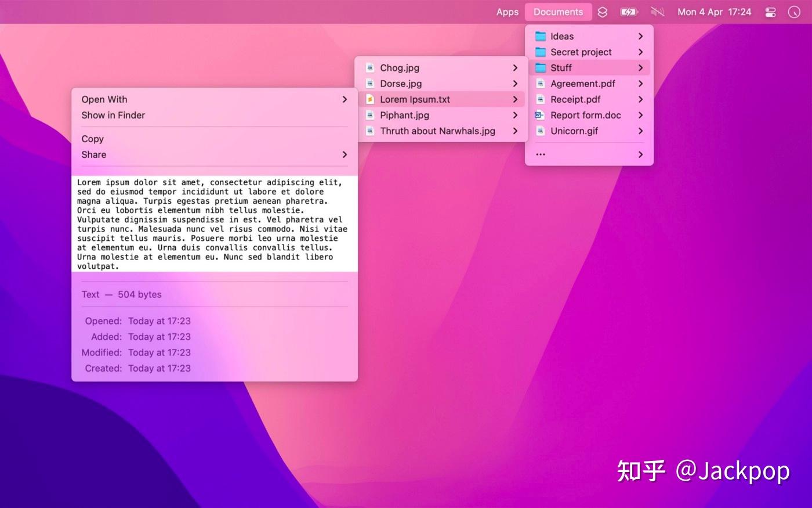
Task: Click the layered stack menu bar icon
Action: (x=603, y=12)
